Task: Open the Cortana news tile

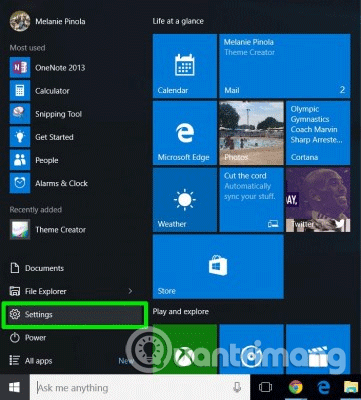Action: coord(318,133)
